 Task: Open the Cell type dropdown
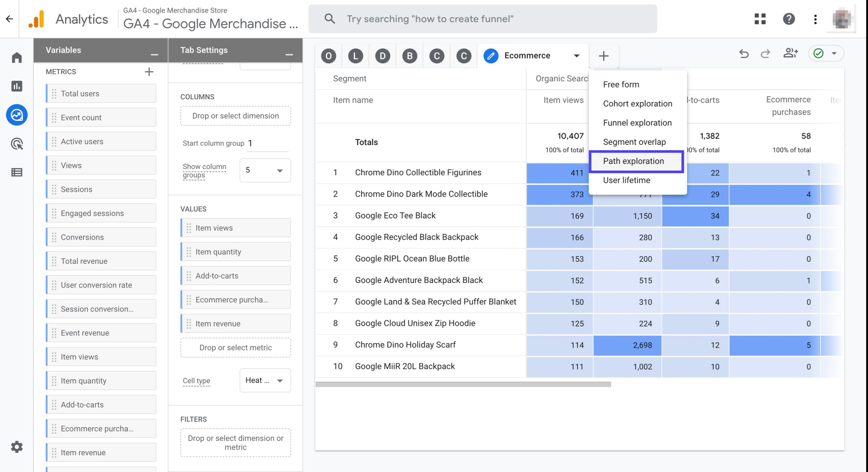(x=265, y=380)
